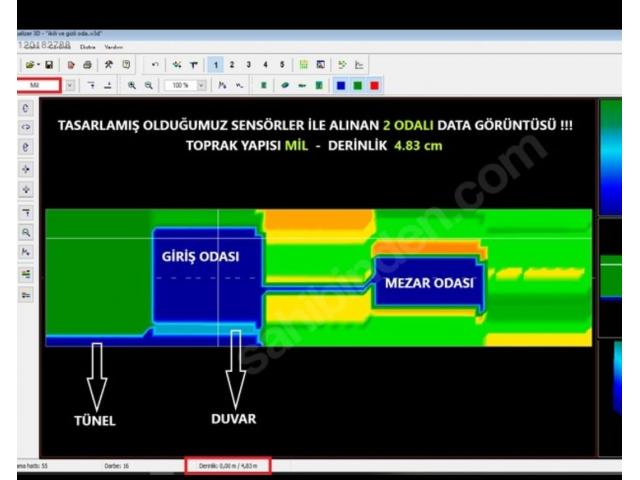Image resolution: width=640 pixels, height=480 pixels.
Task: Switch to view number 5
Action: (282, 64)
